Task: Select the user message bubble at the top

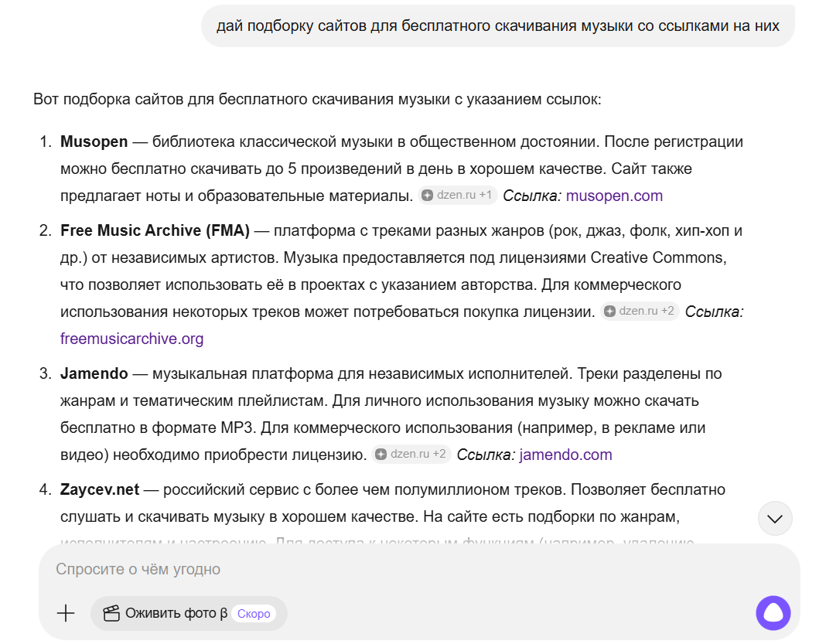Action: point(497,26)
